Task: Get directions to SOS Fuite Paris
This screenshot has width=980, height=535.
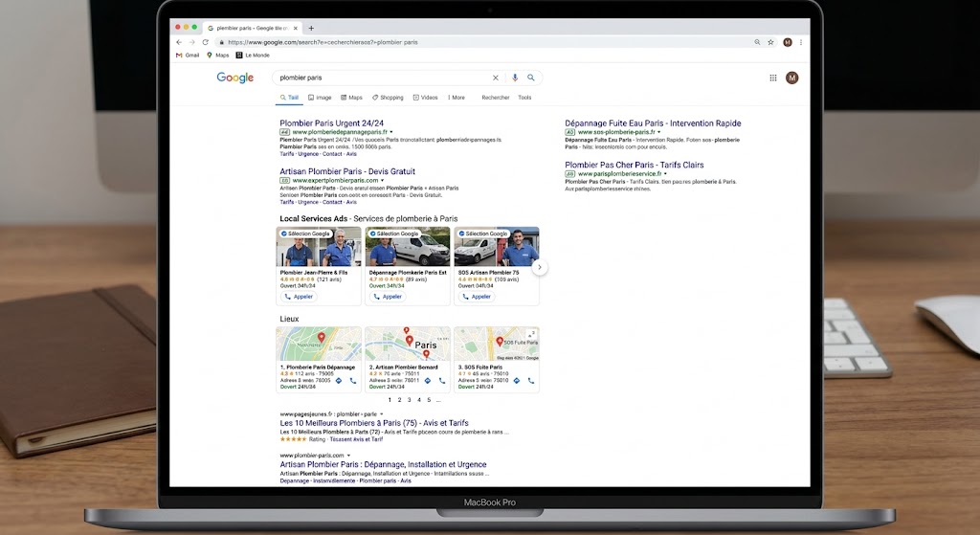Action: (x=517, y=381)
